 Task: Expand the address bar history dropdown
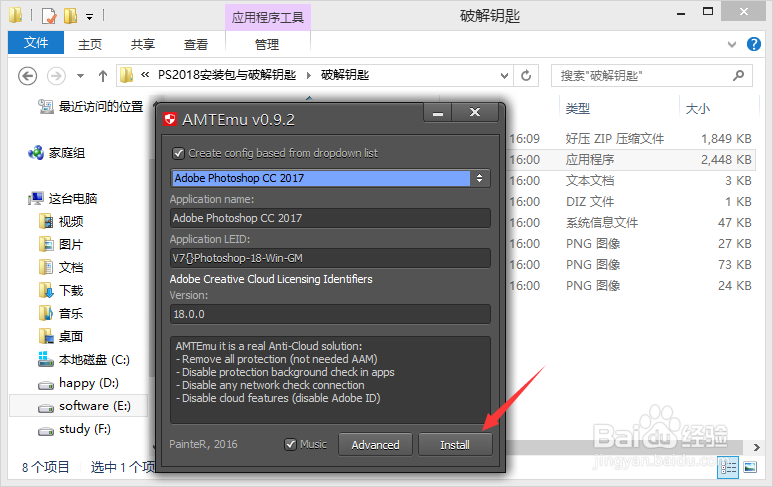504,76
